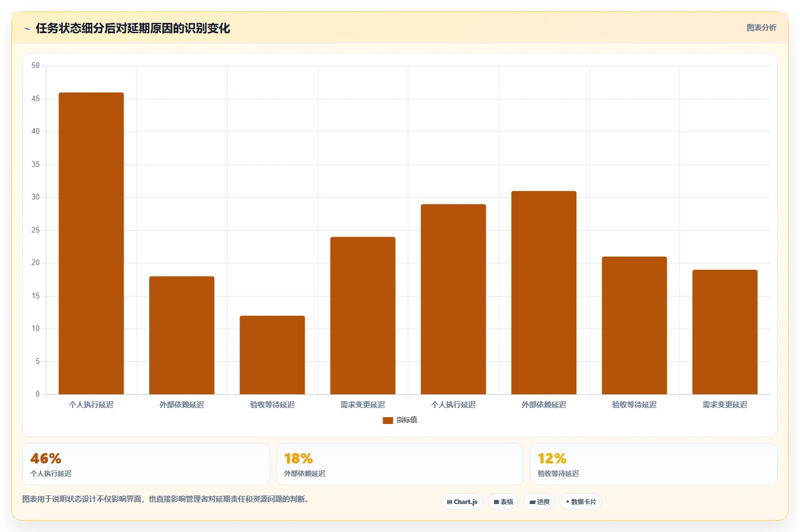Select the 表格 tag chip
Viewport: 800px width, 532px height.
tap(503, 502)
